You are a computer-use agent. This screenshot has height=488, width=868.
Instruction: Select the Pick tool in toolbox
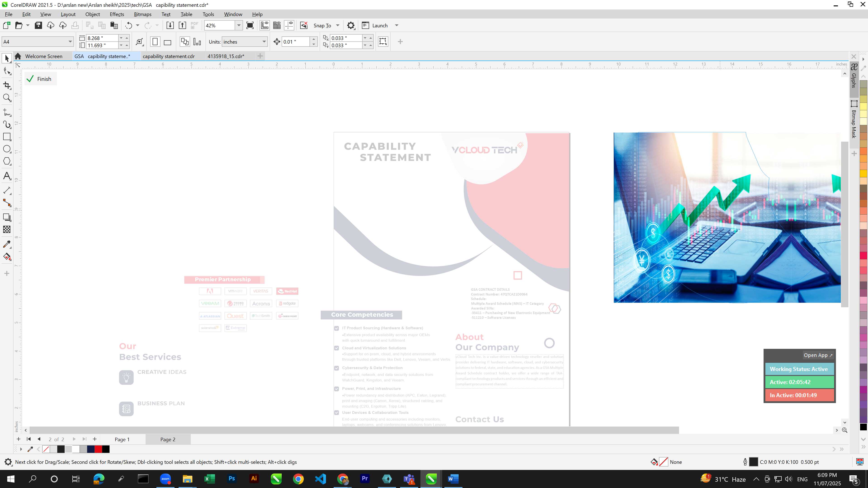click(x=7, y=58)
